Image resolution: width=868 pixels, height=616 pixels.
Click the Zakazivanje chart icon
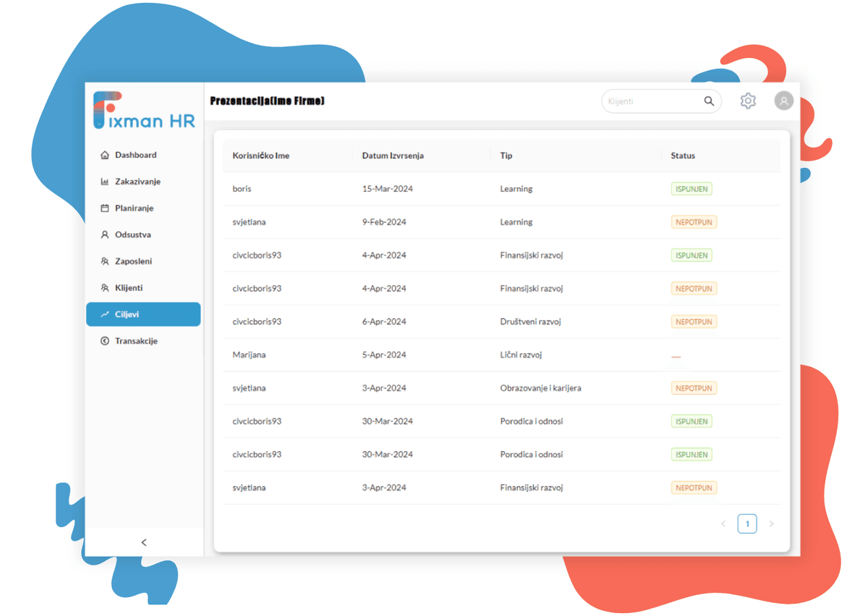[105, 182]
